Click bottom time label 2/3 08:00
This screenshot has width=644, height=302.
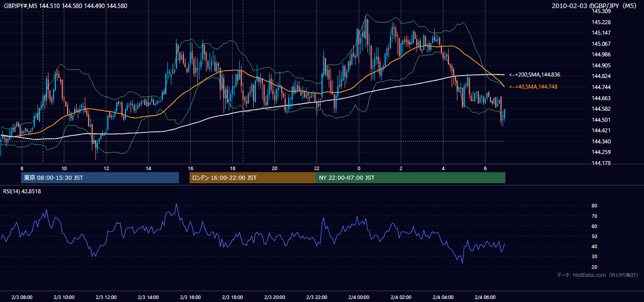(22, 297)
